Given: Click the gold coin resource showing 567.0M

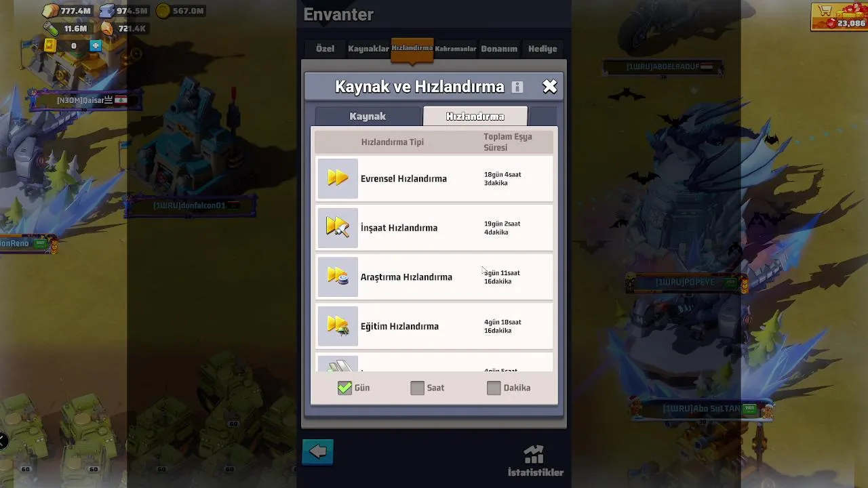Looking at the screenshot, I should click(163, 11).
